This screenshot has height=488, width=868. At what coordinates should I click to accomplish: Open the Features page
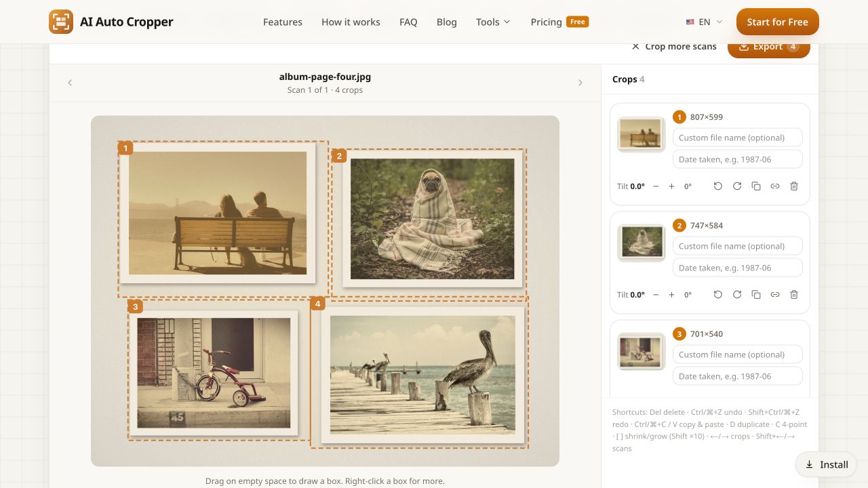click(283, 22)
